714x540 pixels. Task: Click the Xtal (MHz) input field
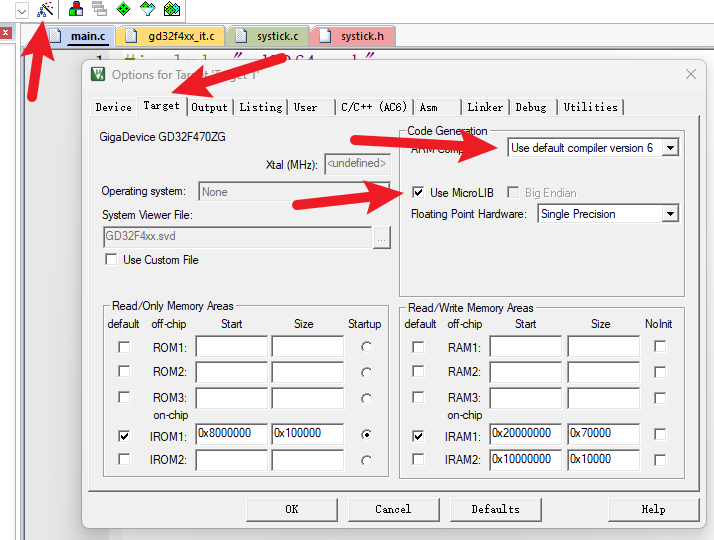point(357,163)
